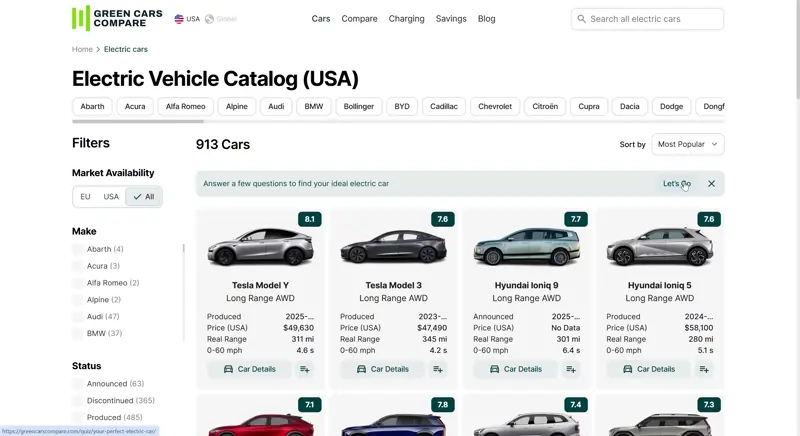Viewport: 800px width, 436px height.
Task: Open Car Details for Tesla Model Y
Action: [249, 369]
